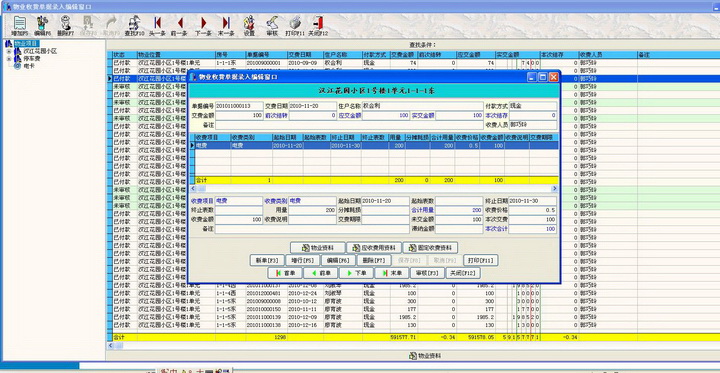Click the 备注 column header in main grid

678,55
